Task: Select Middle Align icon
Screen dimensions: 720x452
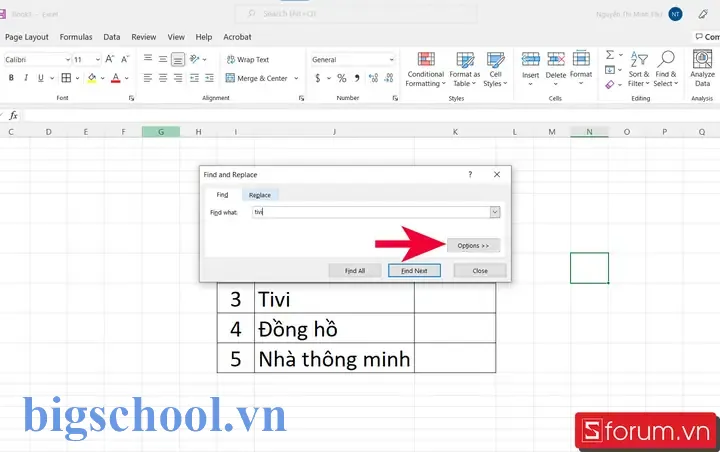Action: 163,59
